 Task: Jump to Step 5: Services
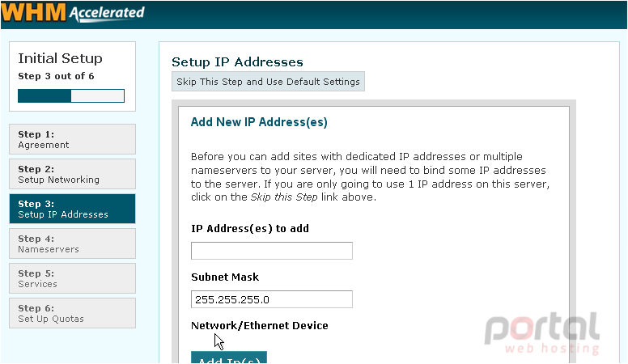coord(73,278)
